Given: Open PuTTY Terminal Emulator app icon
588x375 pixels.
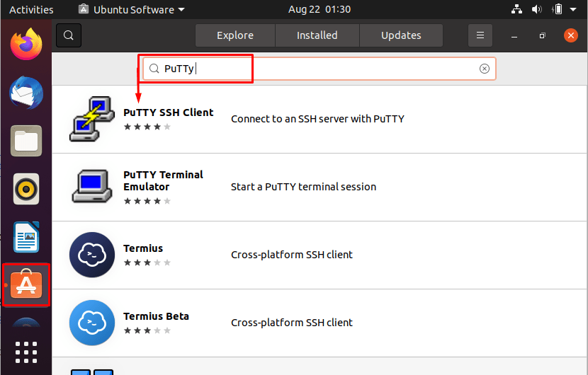Looking at the screenshot, I should click(x=92, y=186).
